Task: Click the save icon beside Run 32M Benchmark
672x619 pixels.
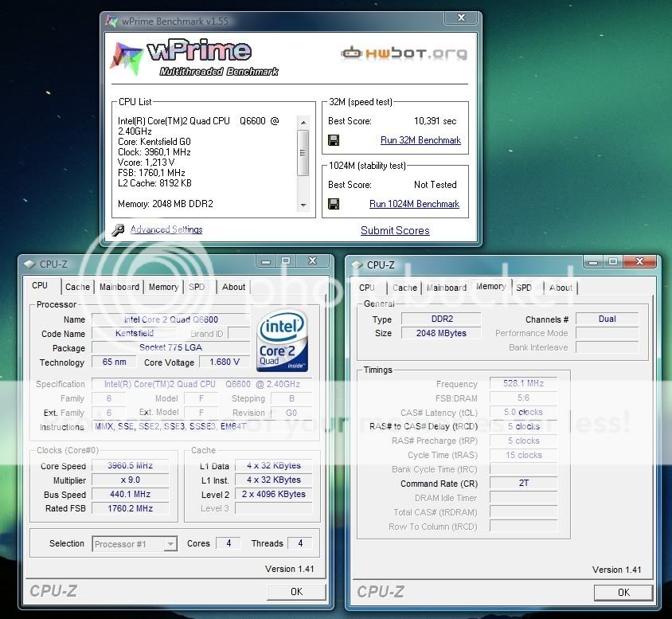Action: 334,140
